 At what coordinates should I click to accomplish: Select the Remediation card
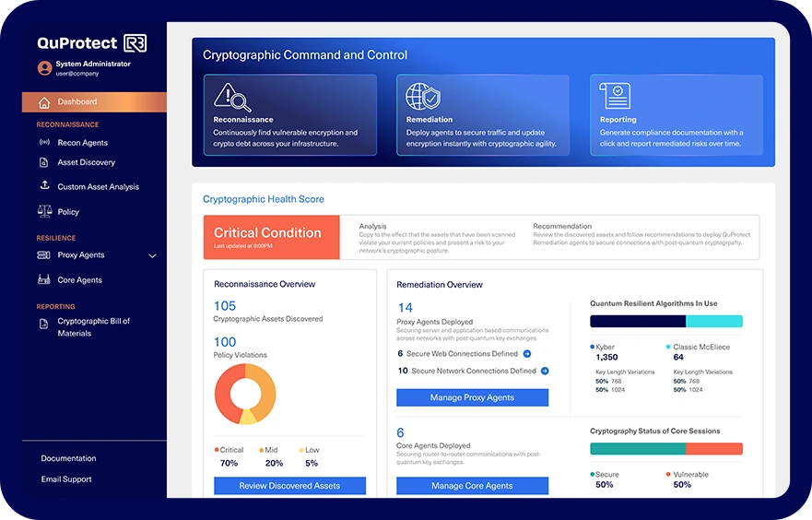point(483,115)
